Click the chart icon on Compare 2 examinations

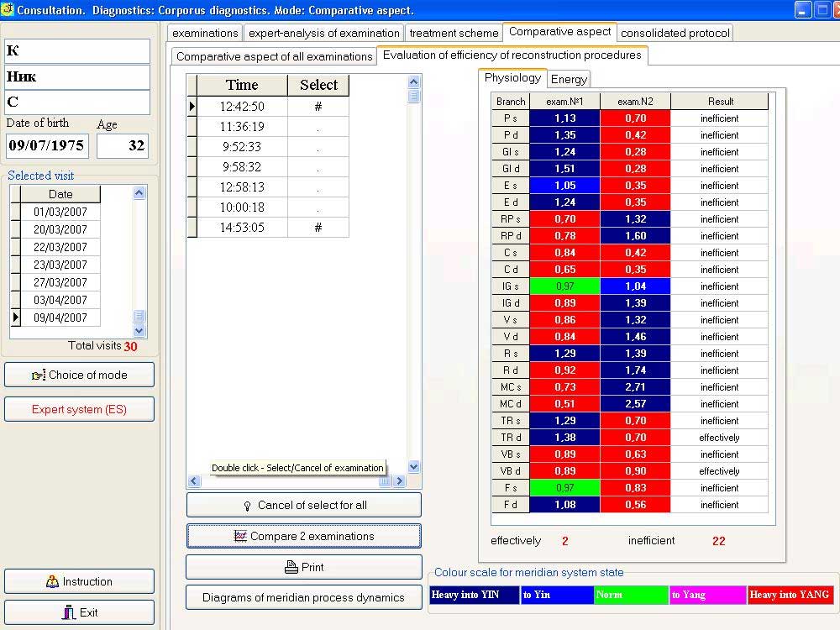240,536
